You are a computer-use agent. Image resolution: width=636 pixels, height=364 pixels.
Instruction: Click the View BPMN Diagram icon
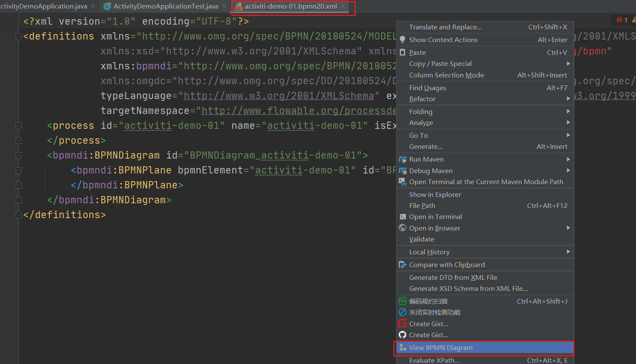[402, 347]
